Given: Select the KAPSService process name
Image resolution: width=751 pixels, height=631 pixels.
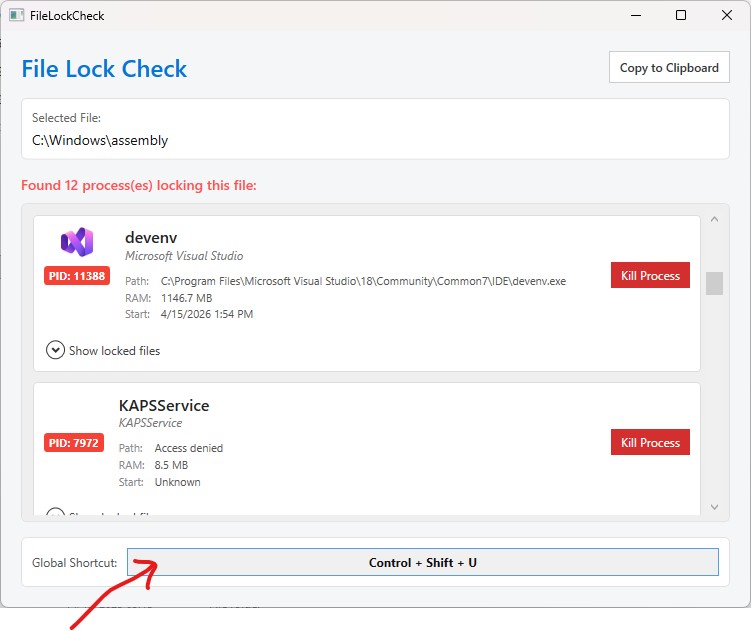Looking at the screenshot, I should pyautogui.click(x=164, y=405).
